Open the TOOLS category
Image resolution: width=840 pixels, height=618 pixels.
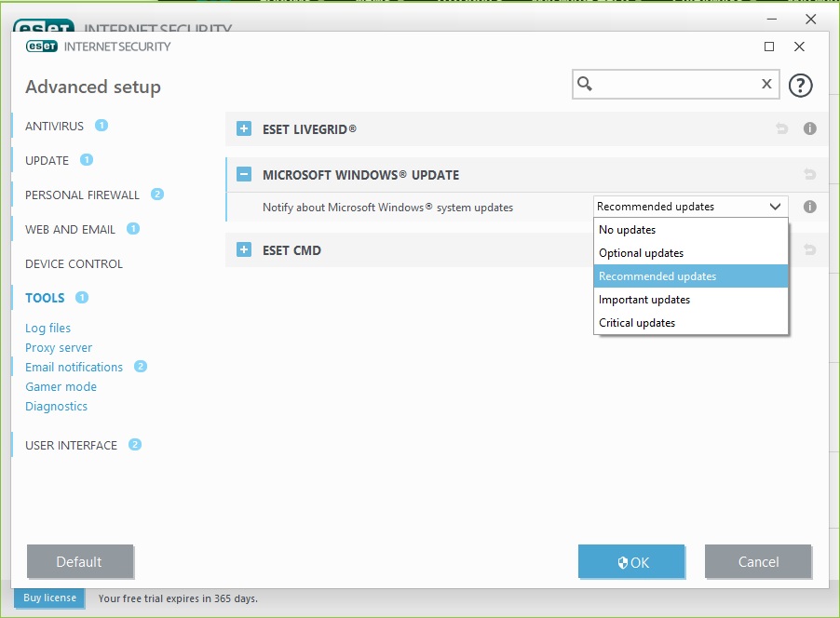45,298
